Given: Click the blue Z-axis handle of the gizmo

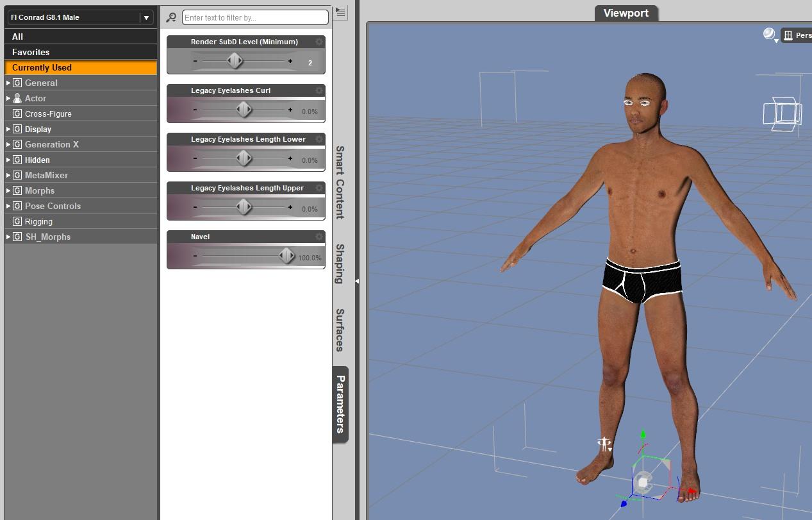Looking at the screenshot, I should pos(624,504).
